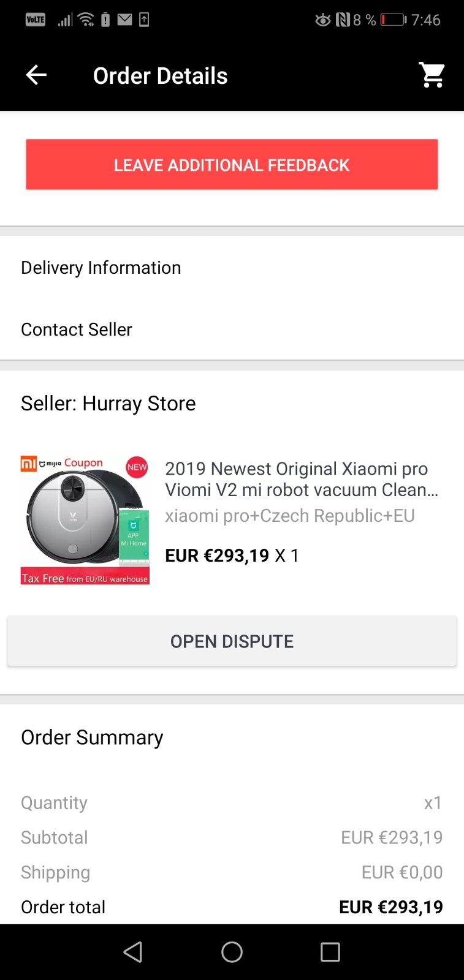Tap Seller: Hurray Store heading
This screenshot has height=980, width=464.
pos(108,404)
